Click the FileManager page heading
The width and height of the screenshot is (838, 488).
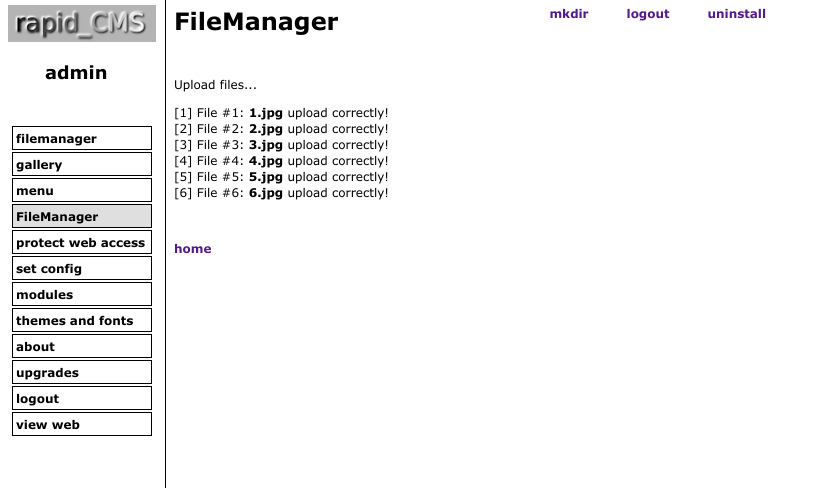[x=256, y=22]
